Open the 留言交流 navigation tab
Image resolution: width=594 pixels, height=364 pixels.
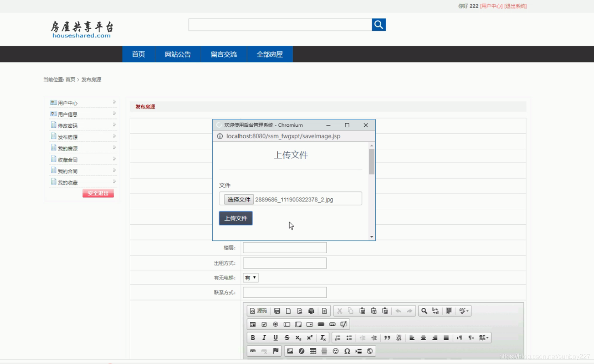click(x=224, y=54)
